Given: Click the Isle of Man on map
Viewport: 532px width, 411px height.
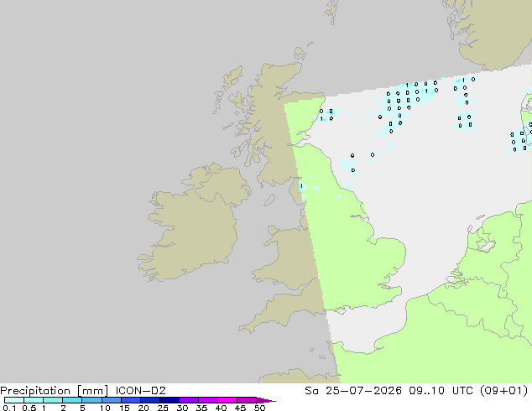Looking at the screenshot, I should (x=269, y=200).
